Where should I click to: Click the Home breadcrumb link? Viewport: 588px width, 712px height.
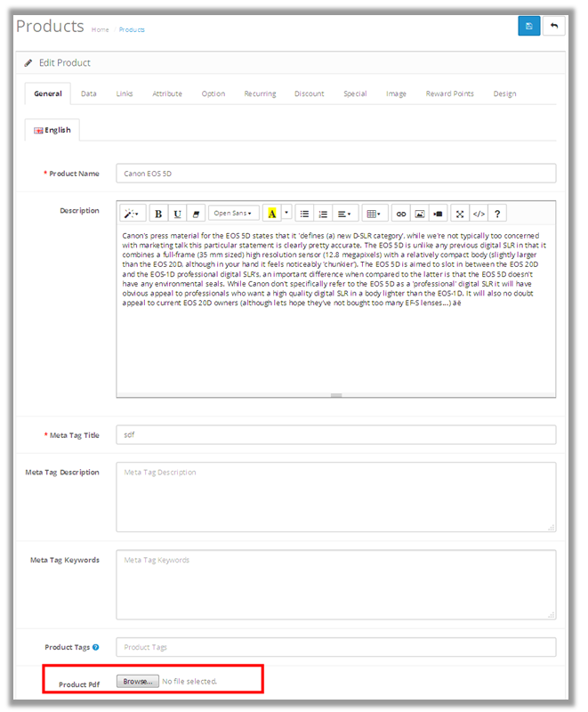point(100,29)
